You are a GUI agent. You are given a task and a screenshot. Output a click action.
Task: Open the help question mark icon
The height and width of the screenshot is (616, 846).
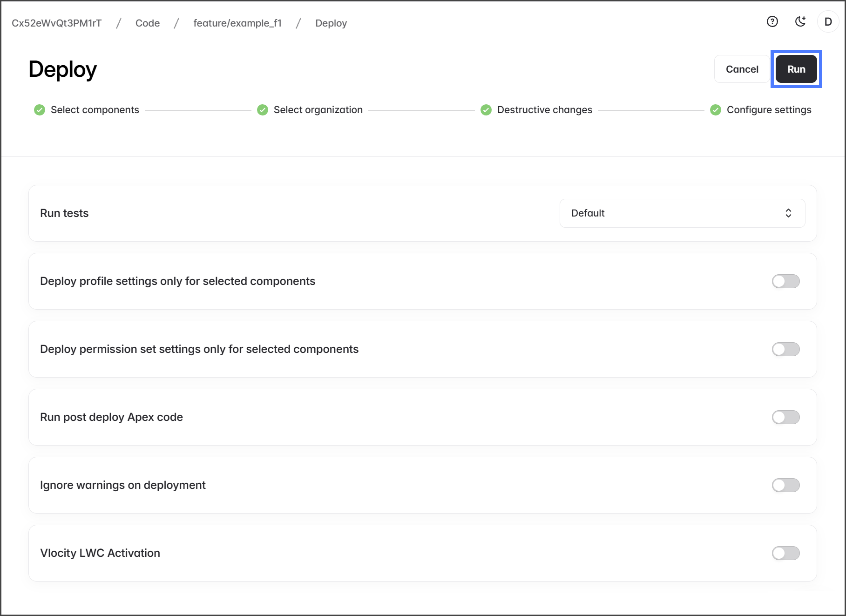(x=772, y=22)
